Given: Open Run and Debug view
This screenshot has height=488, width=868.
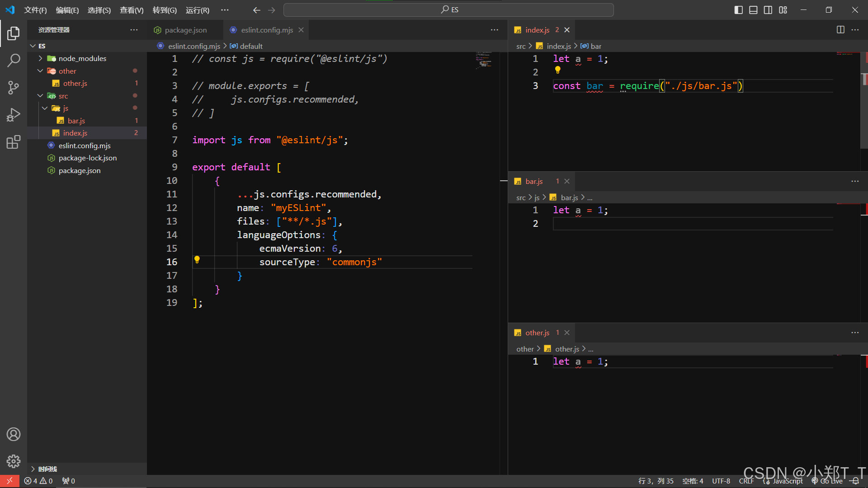Looking at the screenshot, I should (x=14, y=115).
